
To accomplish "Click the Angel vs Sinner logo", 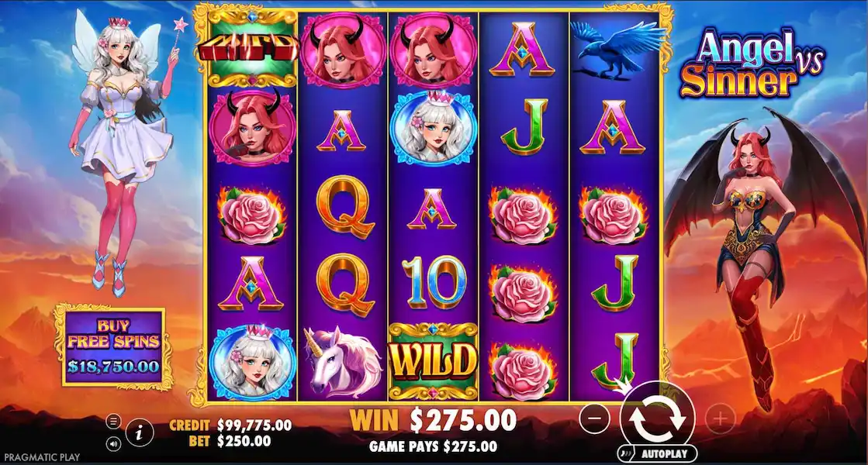I will 752,64.
